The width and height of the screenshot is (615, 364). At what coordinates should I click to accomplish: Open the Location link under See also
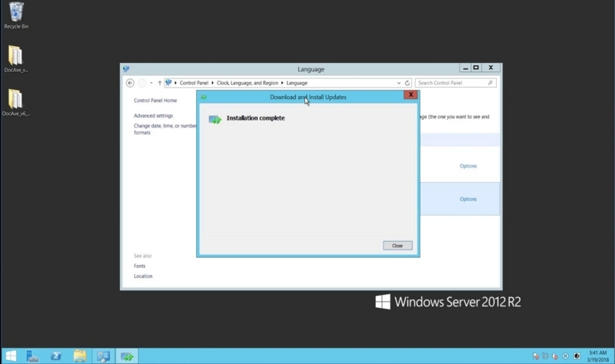(143, 276)
